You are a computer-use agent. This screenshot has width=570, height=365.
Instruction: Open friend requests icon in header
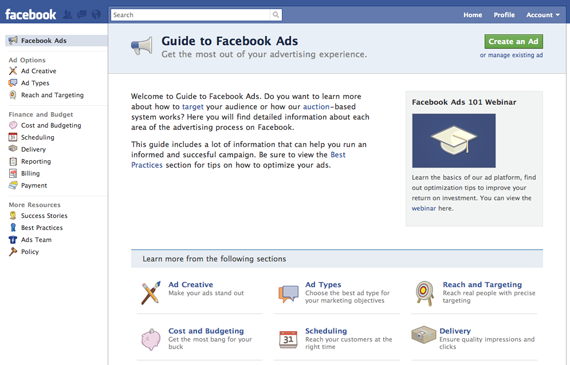tap(68, 15)
